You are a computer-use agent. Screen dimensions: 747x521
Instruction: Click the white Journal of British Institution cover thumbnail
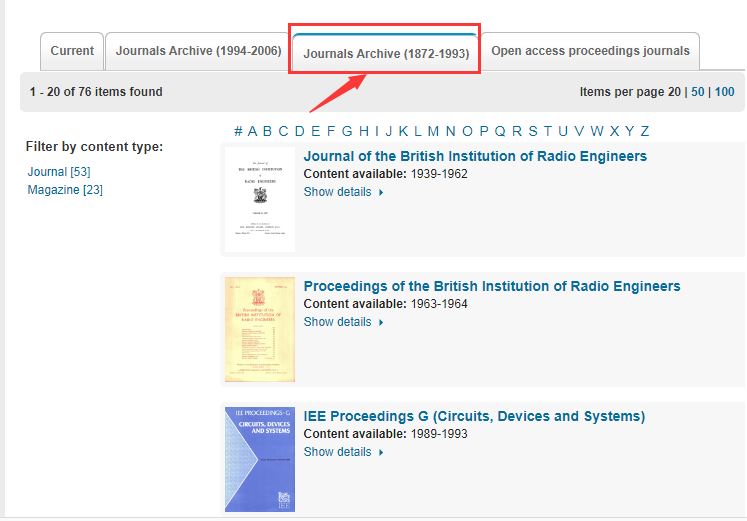point(260,200)
